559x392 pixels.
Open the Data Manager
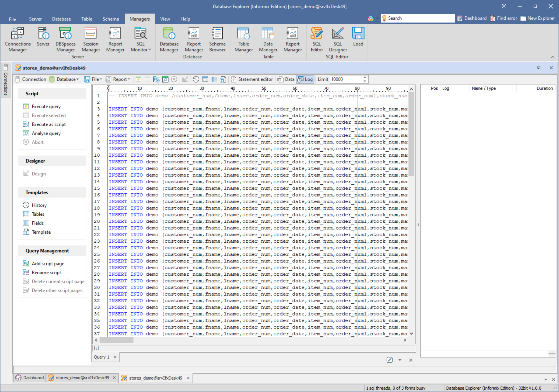coord(268,40)
